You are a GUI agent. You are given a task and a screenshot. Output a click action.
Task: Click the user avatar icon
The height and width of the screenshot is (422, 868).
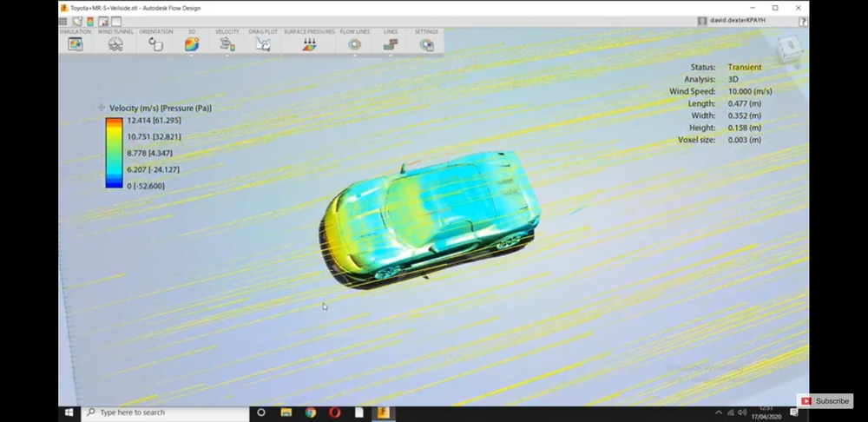click(702, 21)
